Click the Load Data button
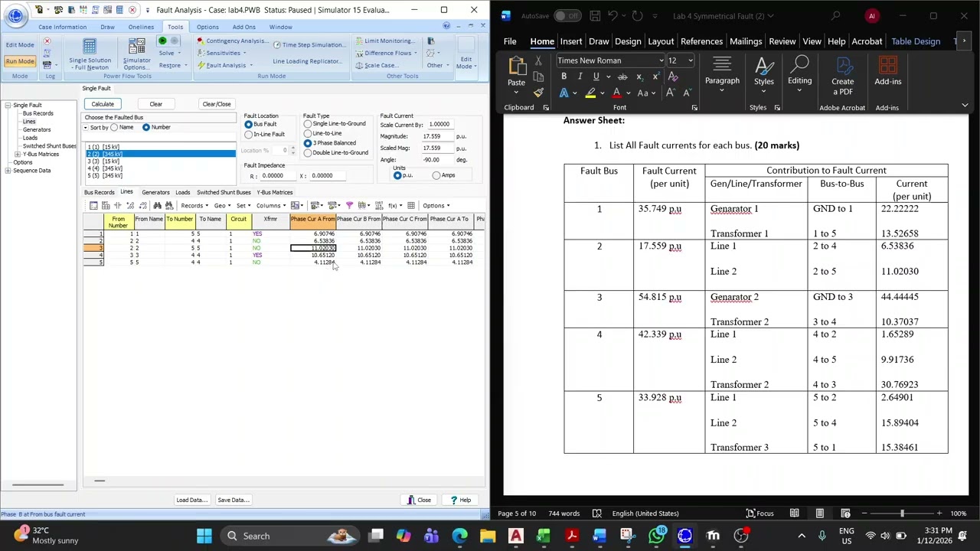Image resolution: width=980 pixels, height=551 pixels. (x=191, y=500)
